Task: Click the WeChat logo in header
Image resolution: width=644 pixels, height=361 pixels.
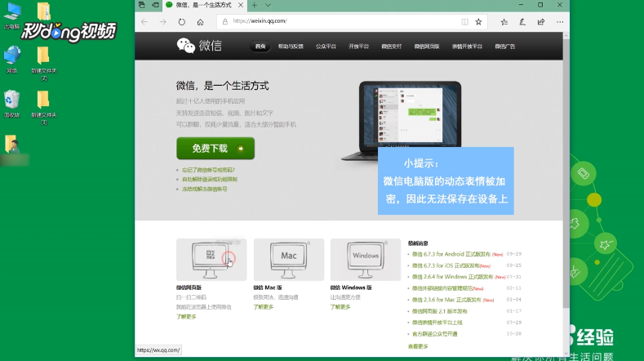Action: 199,46
